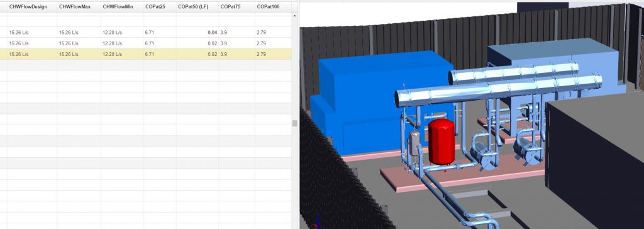Select the red expansion tank in 3D view
Viewport: 644px width, 229px height.
coord(441,142)
